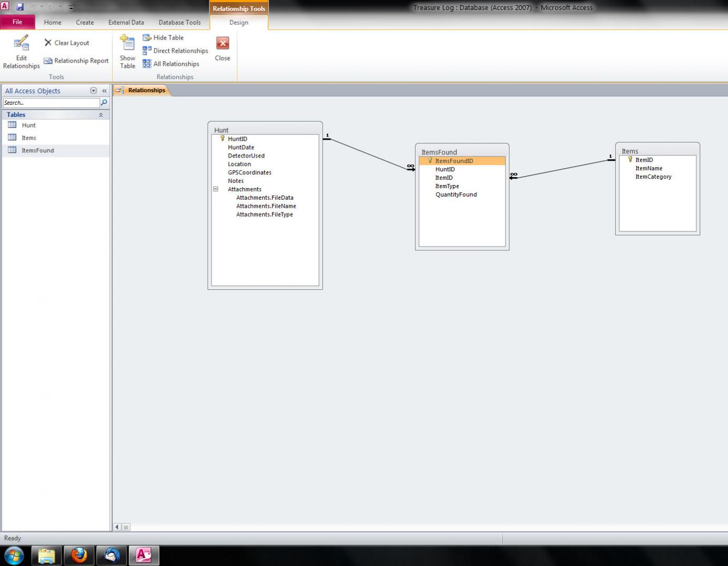Image resolution: width=728 pixels, height=566 pixels.
Task: Click the Hide Table icon
Action: click(147, 37)
